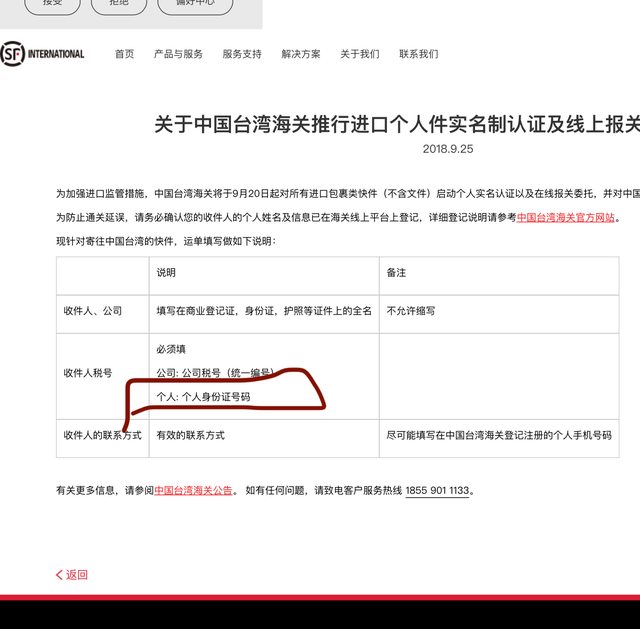Image resolution: width=640 pixels, height=629 pixels.
Task: Follow the 中国台湾海关公告 link
Action: click(x=194, y=491)
